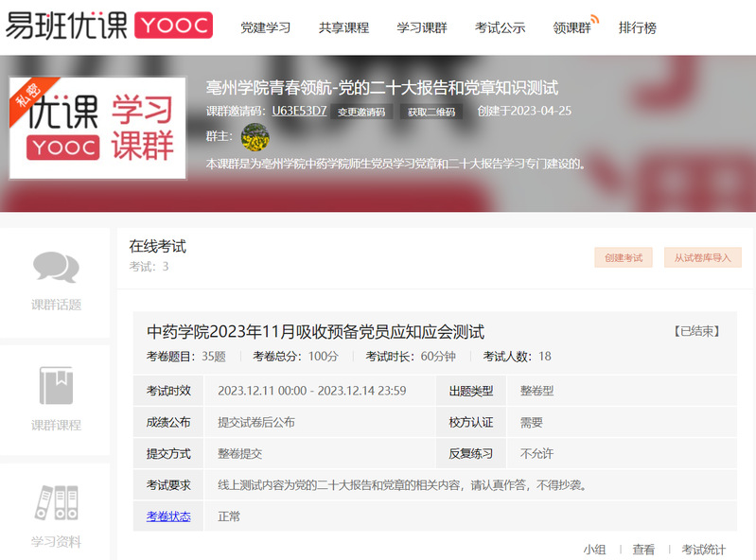Click the 创建于2023-04-25 date text
756x560 pixels.
(x=524, y=111)
